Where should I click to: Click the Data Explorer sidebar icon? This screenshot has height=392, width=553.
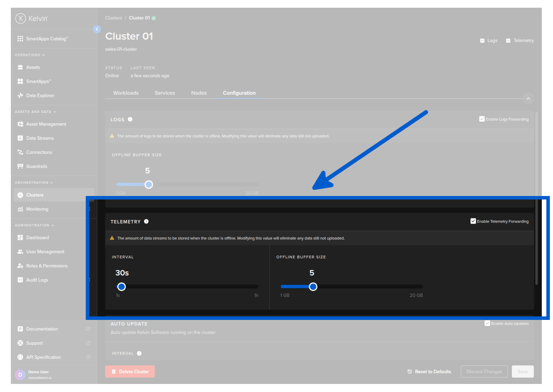(x=20, y=96)
